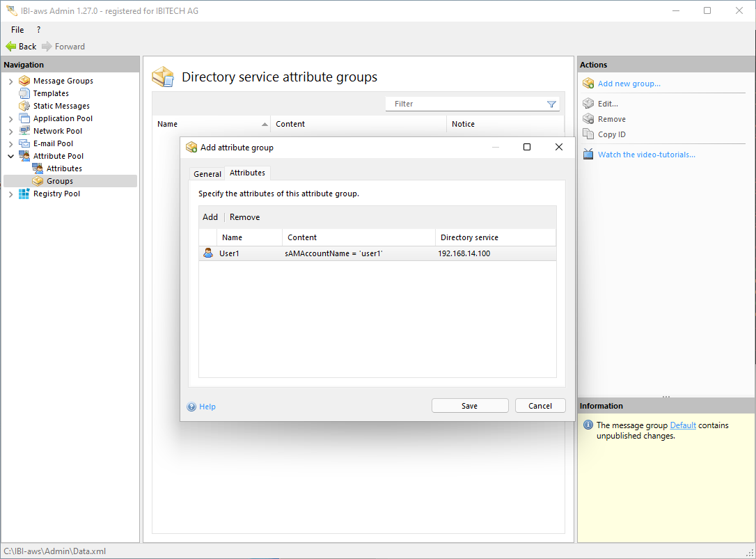Click the Static Messages tree icon
The width and height of the screenshot is (756, 559).
click(24, 106)
